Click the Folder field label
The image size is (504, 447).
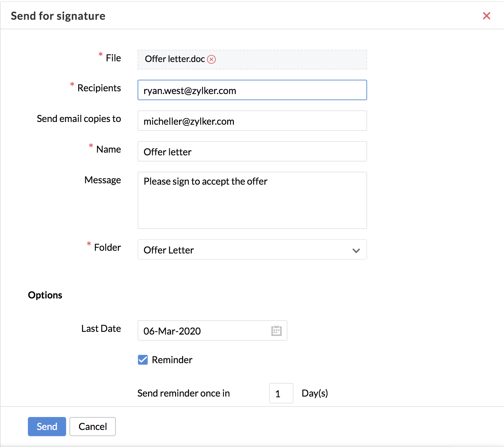click(107, 247)
